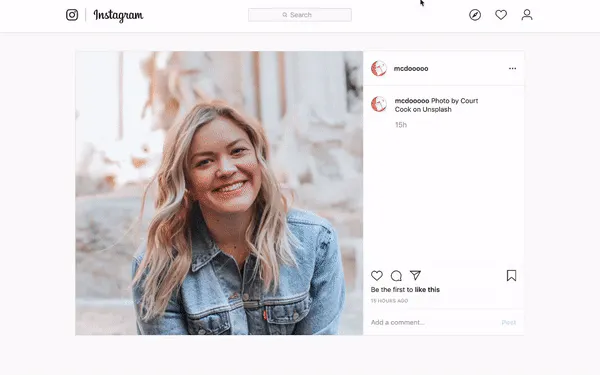Click the magnifier icon in search box
This screenshot has width=600, height=375.
click(x=285, y=15)
